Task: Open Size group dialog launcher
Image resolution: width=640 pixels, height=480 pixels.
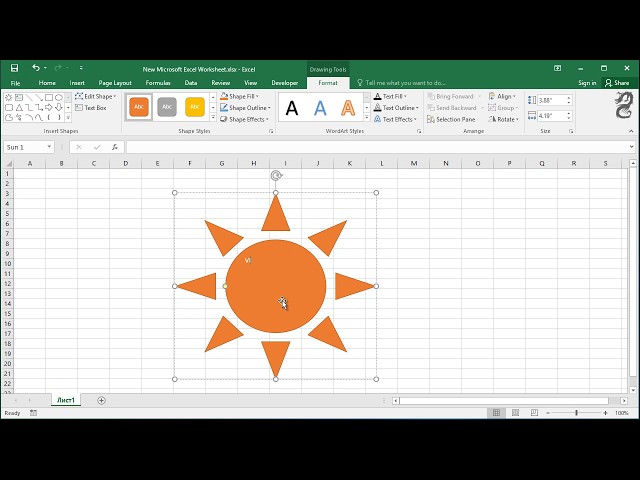Action: pos(571,131)
